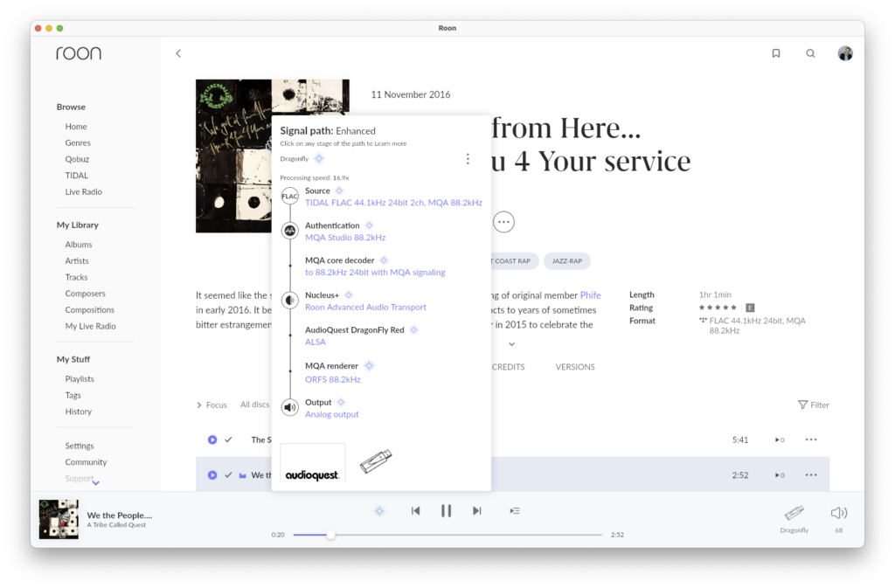Click the DragonFly USB device image
Viewport: 895px width, 588px height.
(x=376, y=461)
